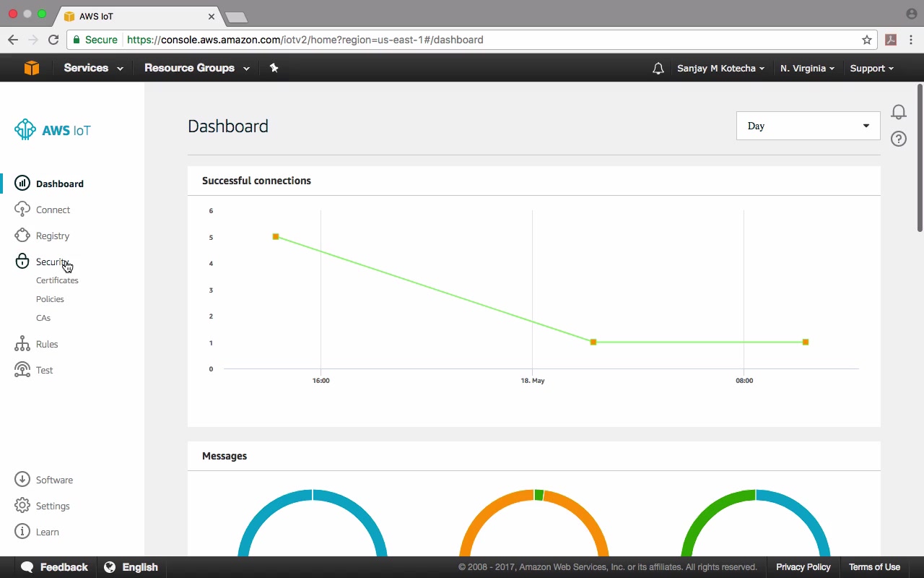Click the Software download icon
Screen dimensions: 924x578
22,480
